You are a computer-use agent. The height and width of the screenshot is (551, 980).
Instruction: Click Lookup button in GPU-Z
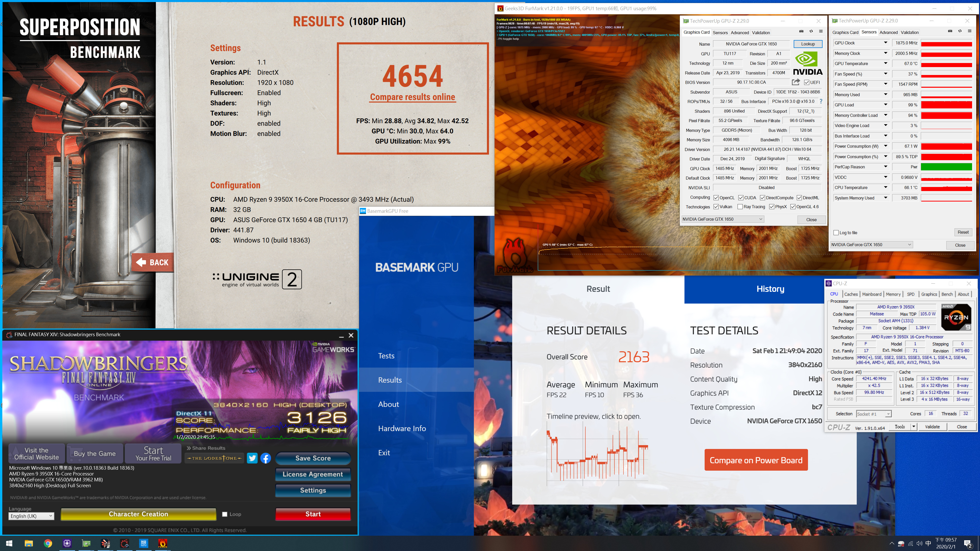pos(808,44)
